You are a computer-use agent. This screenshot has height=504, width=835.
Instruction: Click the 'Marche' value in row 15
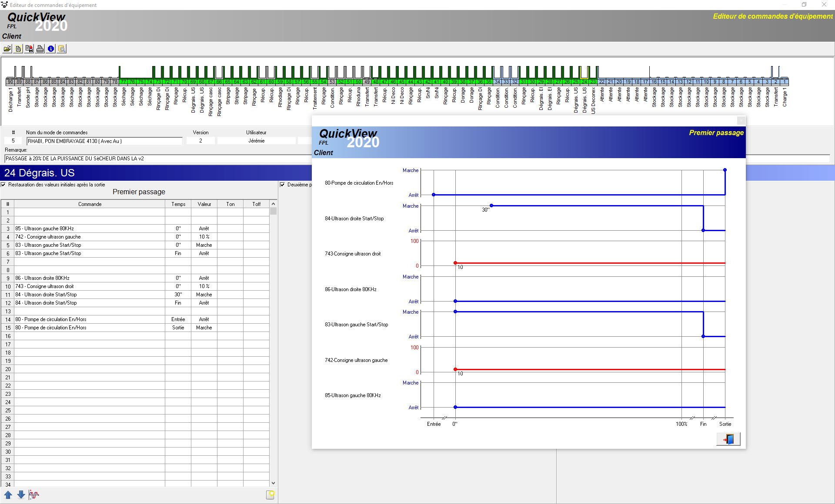click(204, 328)
